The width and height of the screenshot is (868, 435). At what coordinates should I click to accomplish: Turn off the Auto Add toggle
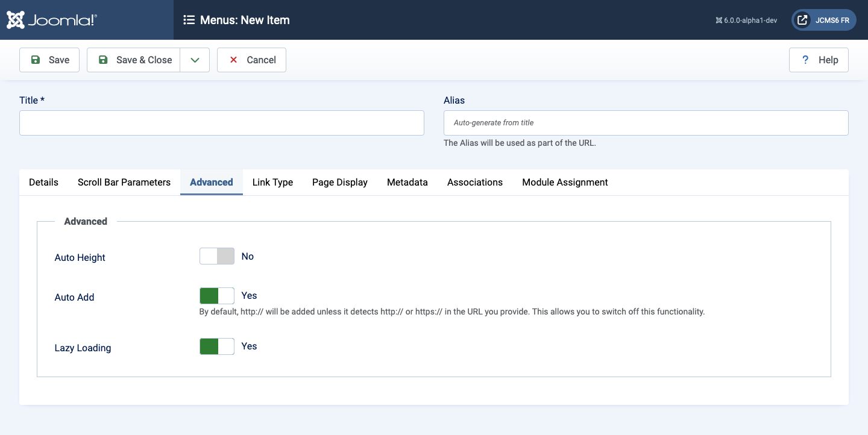217,295
